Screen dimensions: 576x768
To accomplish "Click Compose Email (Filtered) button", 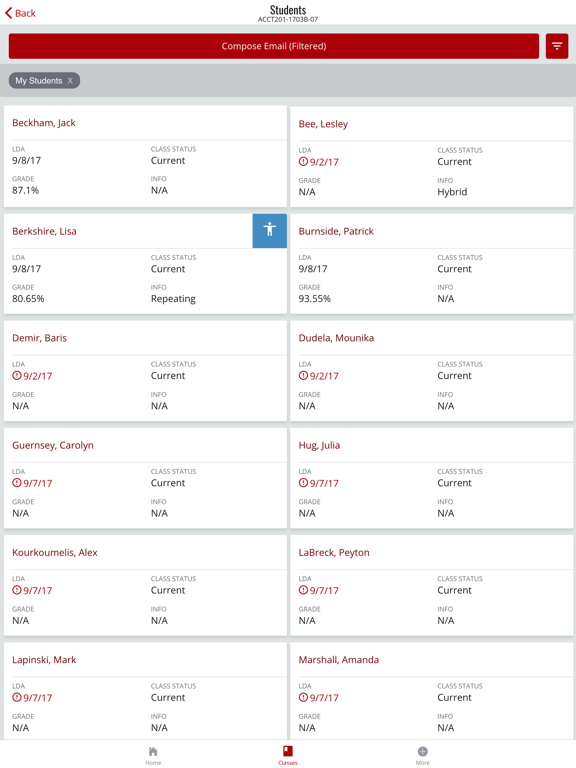I will [274, 46].
